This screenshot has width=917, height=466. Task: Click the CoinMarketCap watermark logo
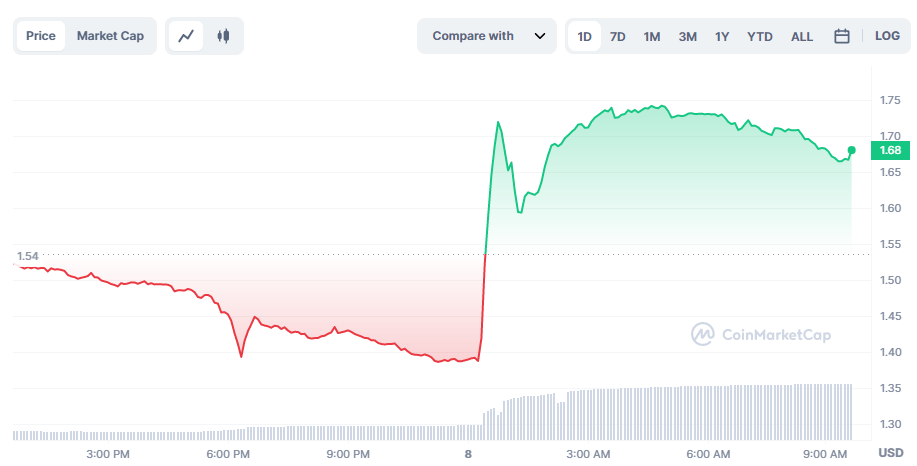pyautogui.click(x=760, y=334)
